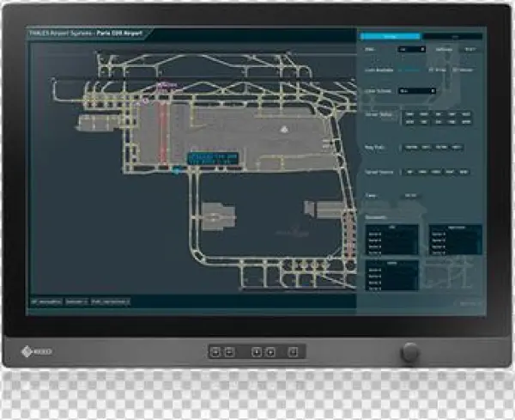Click the fourth button of the four-button row
Viewport: 515px width, 420px height.
[x=457, y=147]
